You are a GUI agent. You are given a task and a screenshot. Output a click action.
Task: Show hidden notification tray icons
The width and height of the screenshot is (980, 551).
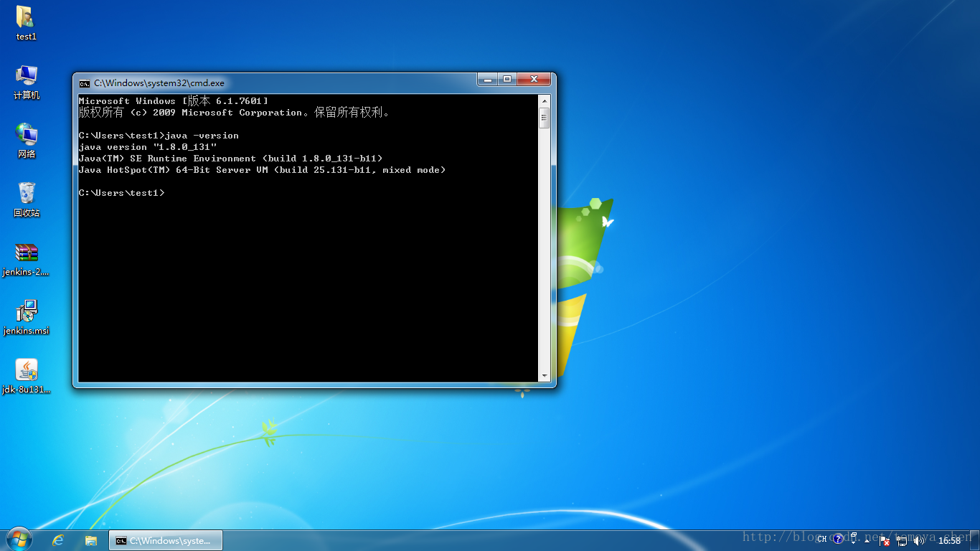[867, 541]
